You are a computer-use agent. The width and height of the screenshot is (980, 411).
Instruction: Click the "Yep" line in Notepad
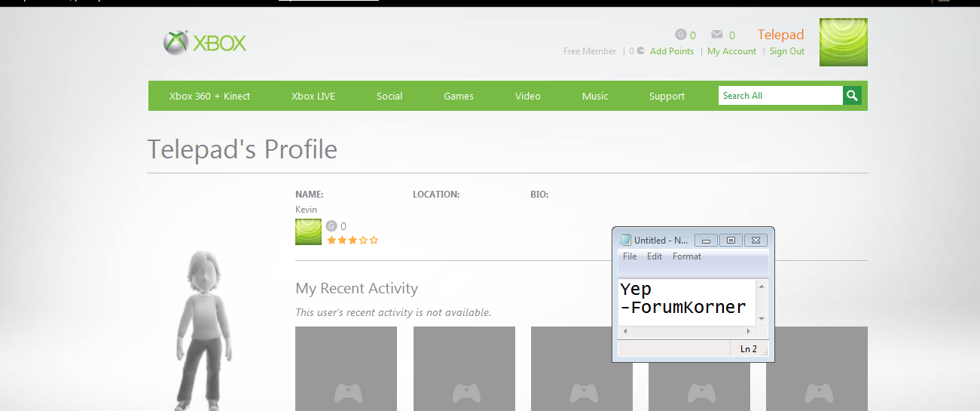click(x=637, y=290)
